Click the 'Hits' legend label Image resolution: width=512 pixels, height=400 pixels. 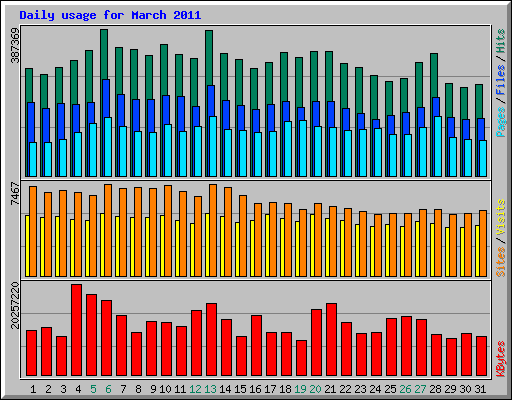[x=501, y=41]
